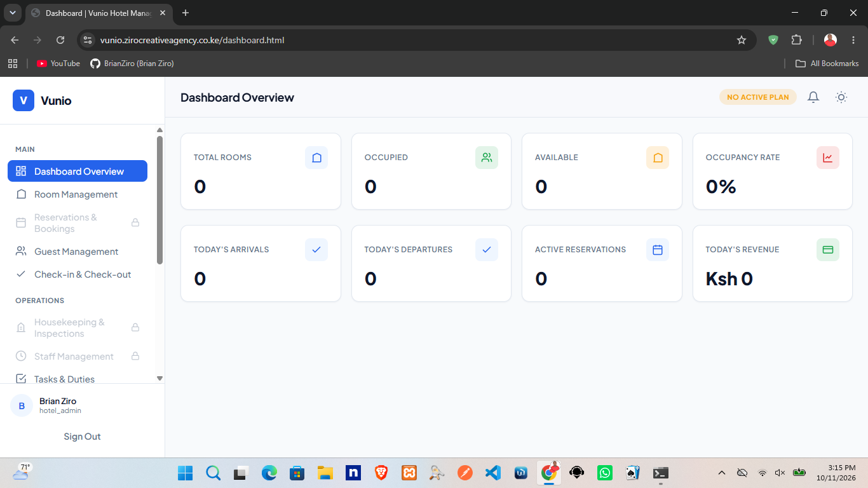Select Dashboard Overview in sidebar
Image resolution: width=868 pixels, height=488 pixels.
coord(78,171)
